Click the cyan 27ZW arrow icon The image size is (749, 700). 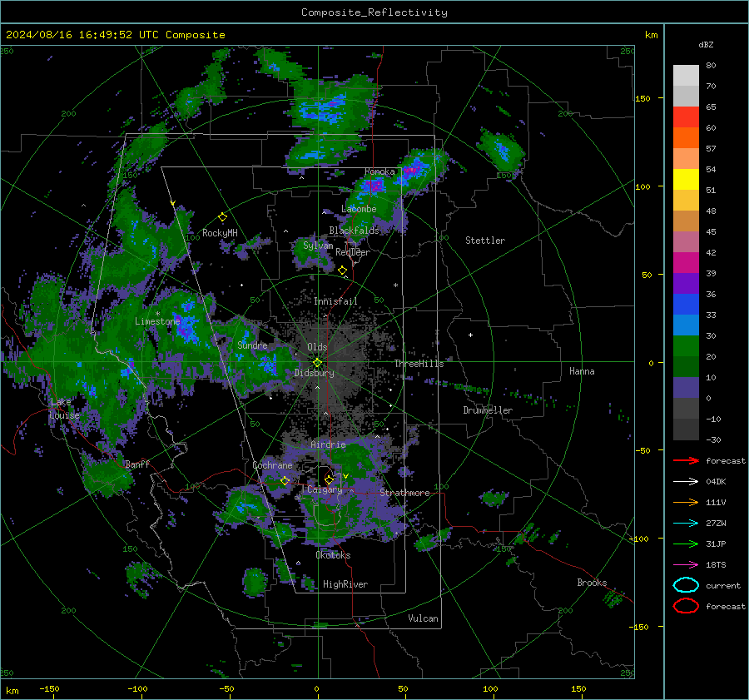[686, 524]
